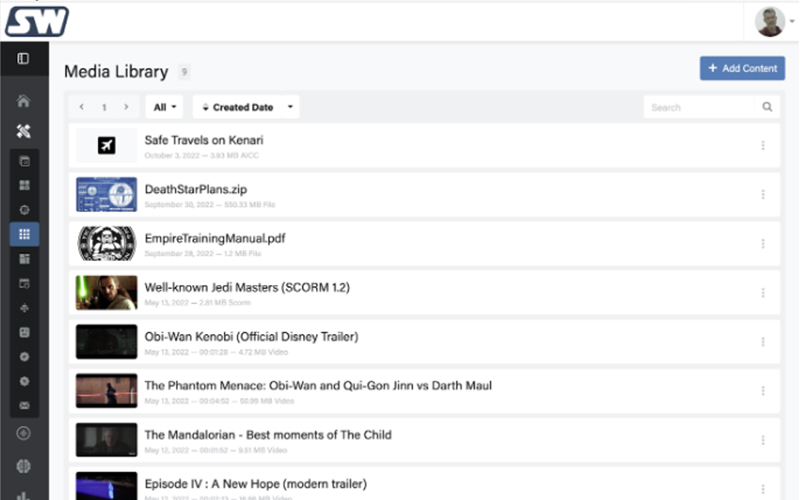Click the search magnifier icon
Image resolution: width=800 pixels, height=500 pixels.
click(x=767, y=107)
